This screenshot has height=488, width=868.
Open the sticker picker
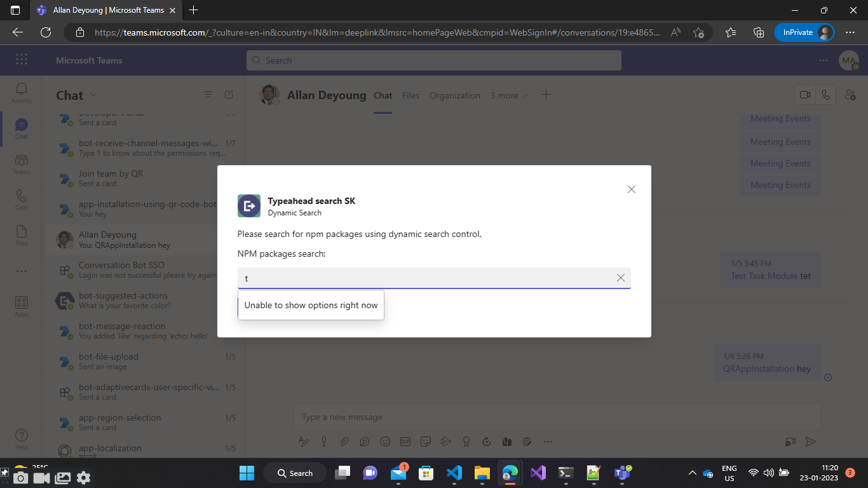pos(426,441)
